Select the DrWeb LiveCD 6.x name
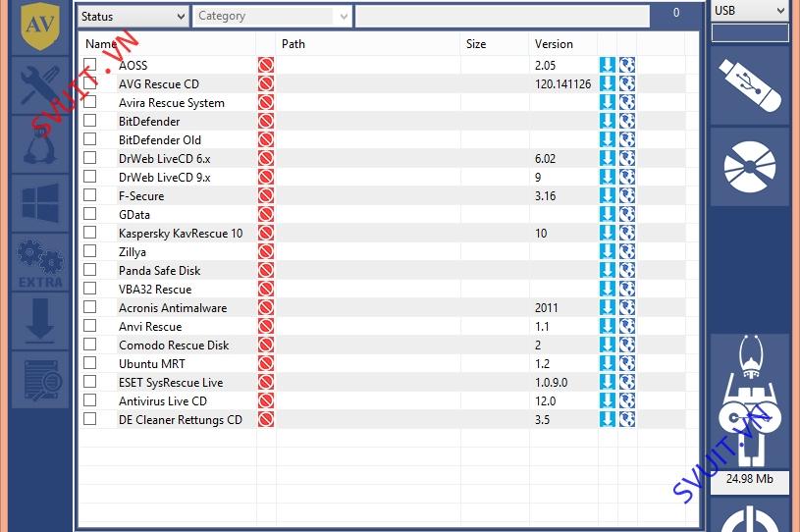This screenshot has height=532, width=800. [x=164, y=159]
